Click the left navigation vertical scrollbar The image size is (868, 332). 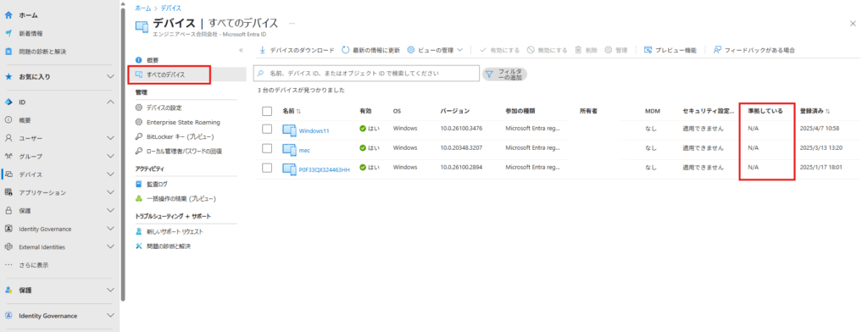pos(123,155)
